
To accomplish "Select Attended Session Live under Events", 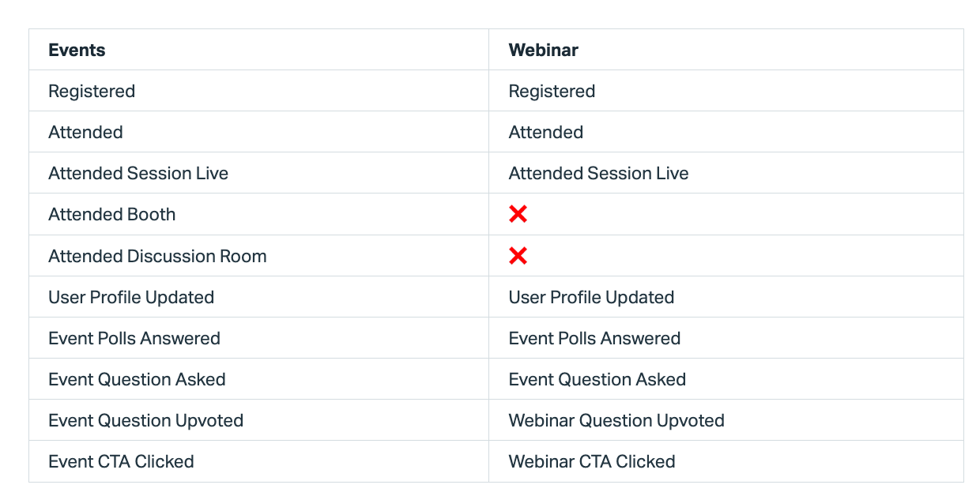I will tap(138, 173).
